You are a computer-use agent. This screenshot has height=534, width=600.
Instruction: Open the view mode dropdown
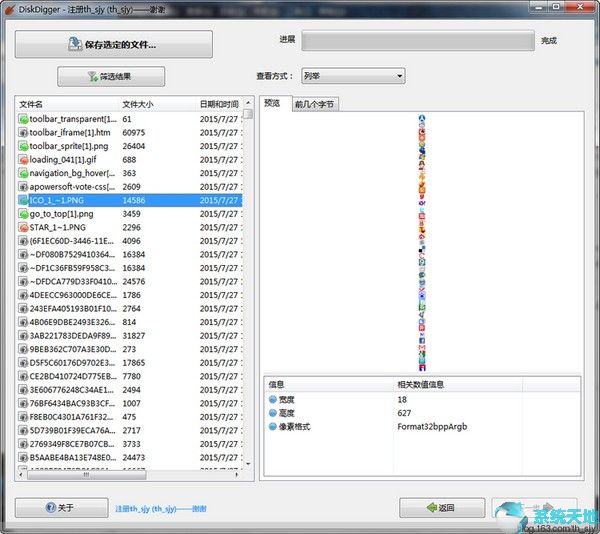(353, 76)
